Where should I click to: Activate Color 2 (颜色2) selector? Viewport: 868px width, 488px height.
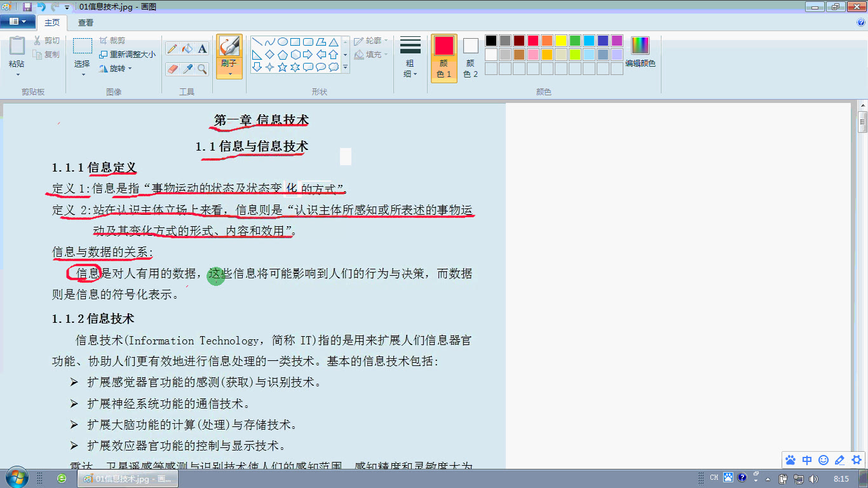tap(470, 57)
